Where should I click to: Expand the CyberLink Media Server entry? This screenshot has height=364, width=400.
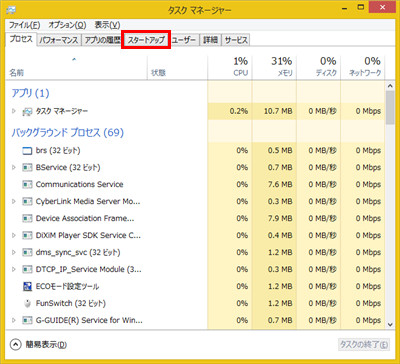click(14, 201)
